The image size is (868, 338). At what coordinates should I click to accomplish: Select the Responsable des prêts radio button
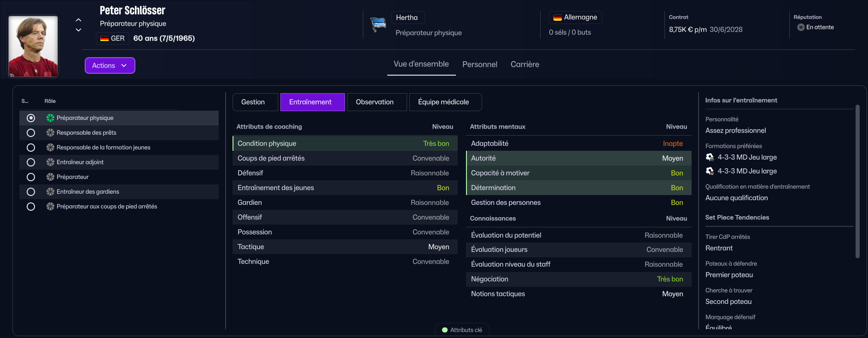(31, 133)
